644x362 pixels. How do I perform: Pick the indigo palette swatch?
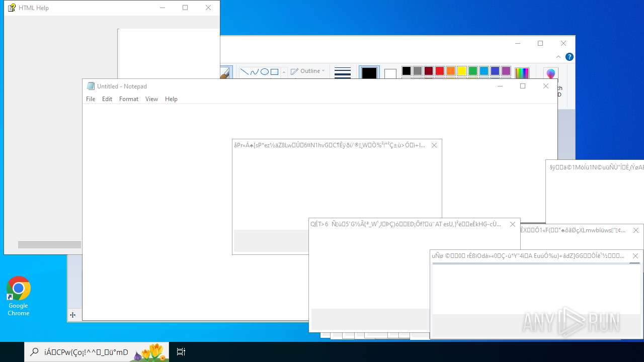coord(495,71)
